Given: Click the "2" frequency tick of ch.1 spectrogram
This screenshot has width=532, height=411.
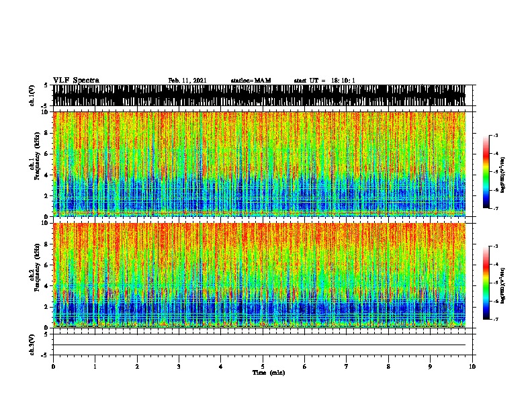Looking at the screenshot, I should click(48, 196).
